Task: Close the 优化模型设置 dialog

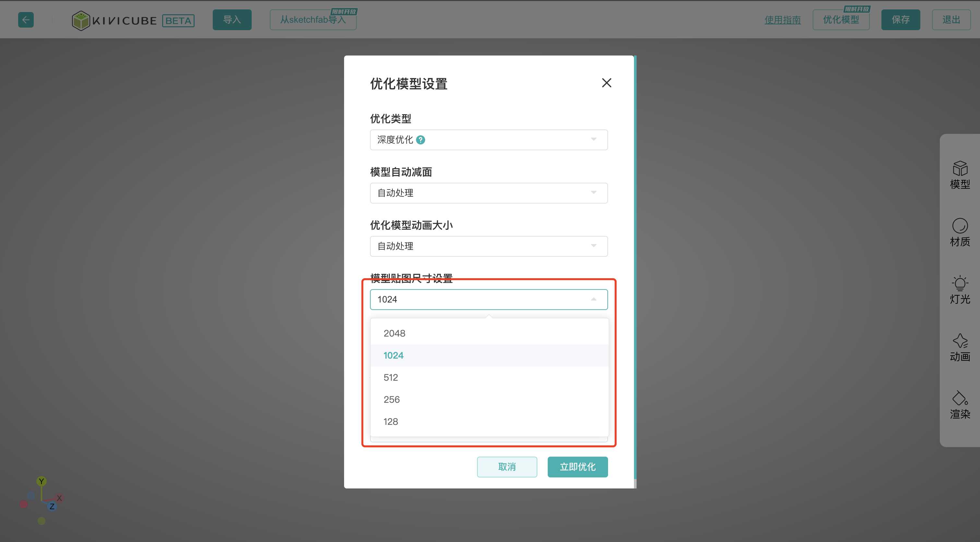Action: [x=606, y=83]
